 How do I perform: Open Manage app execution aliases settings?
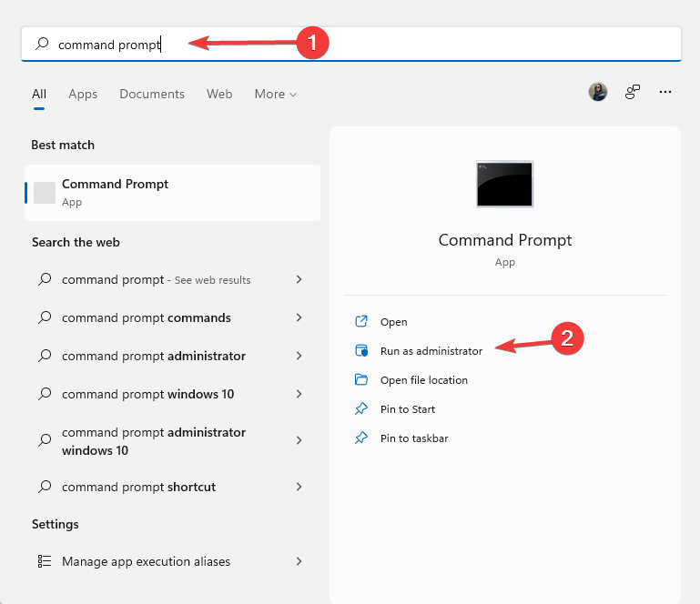pos(146,561)
